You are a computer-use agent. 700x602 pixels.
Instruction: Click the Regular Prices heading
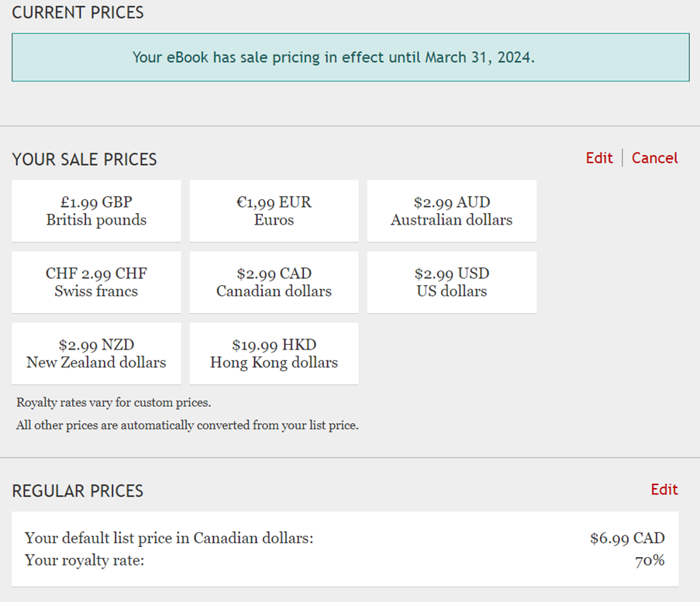78,491
